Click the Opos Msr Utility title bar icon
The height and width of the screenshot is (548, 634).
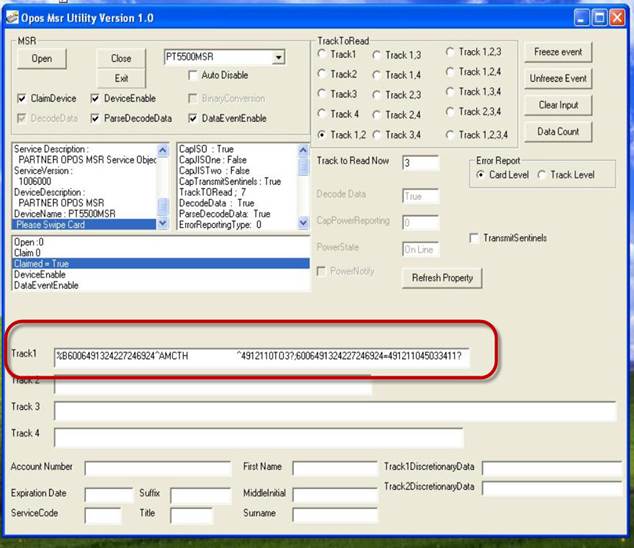[x=12, y=18]
